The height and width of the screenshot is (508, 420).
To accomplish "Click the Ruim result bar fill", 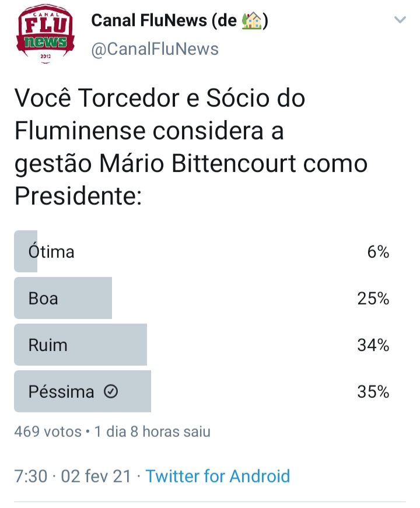I will [x=80, y=345].
